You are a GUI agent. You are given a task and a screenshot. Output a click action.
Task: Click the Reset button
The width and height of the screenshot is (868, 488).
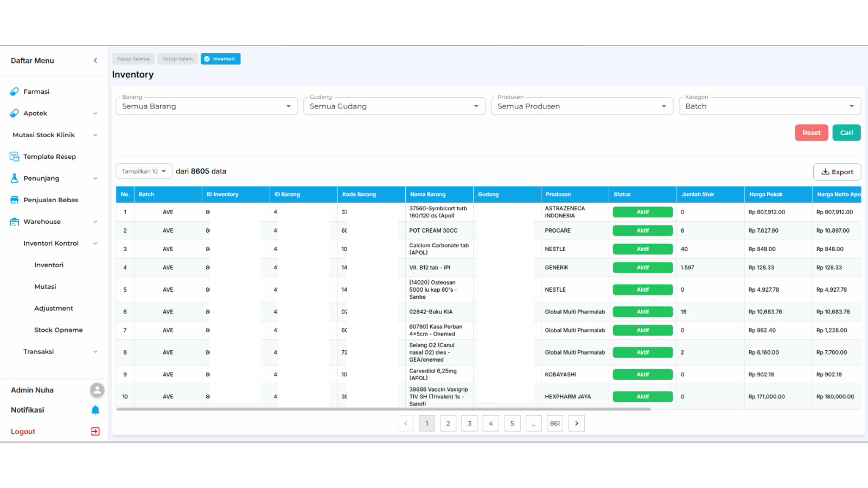812,133
